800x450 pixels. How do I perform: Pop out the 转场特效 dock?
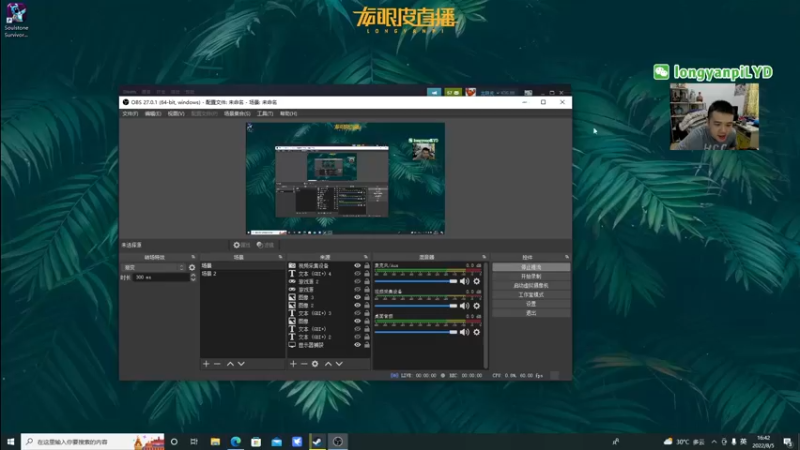pos(193,257)
